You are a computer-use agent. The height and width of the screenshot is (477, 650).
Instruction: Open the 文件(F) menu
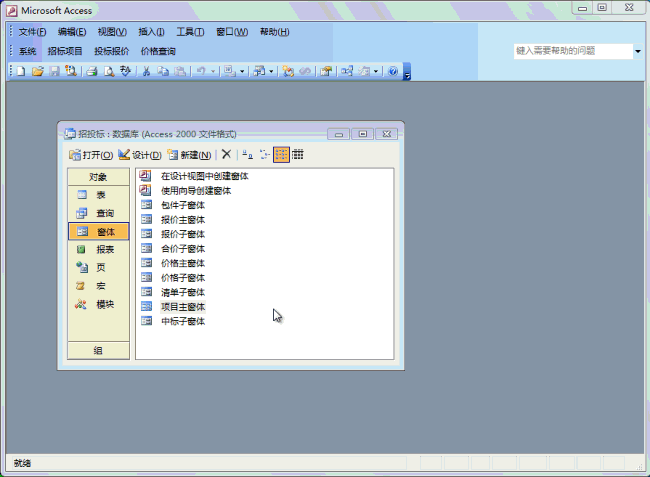coord(32,32)
